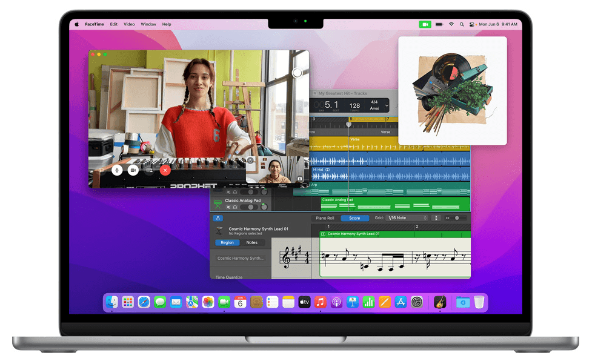Click the 4/4 time signature
The image size is (595, 364).
tap(374, 102)
